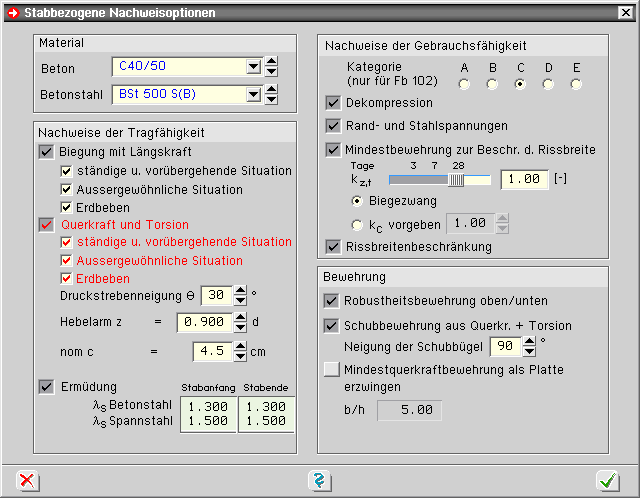This screenshot has height=498, width=640.
Task: Choose Kategorie E radio button
Action: (576, 84)
